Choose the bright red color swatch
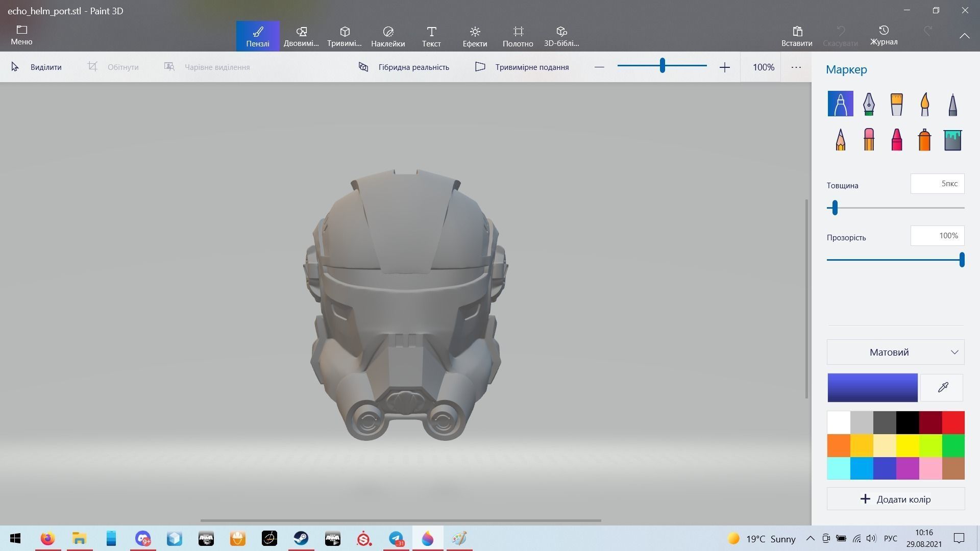The height and width of the screenshot is (551, 980). click(x=953, y=422)
